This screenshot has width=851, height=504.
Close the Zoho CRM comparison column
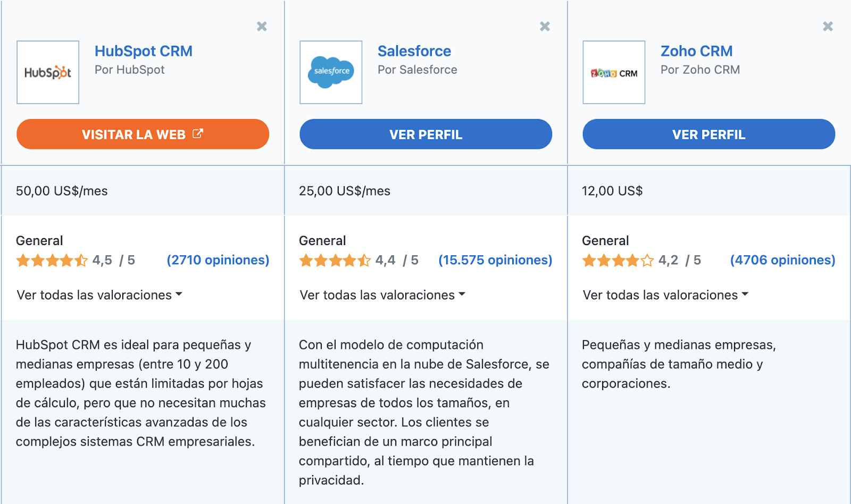click(828, 27)
